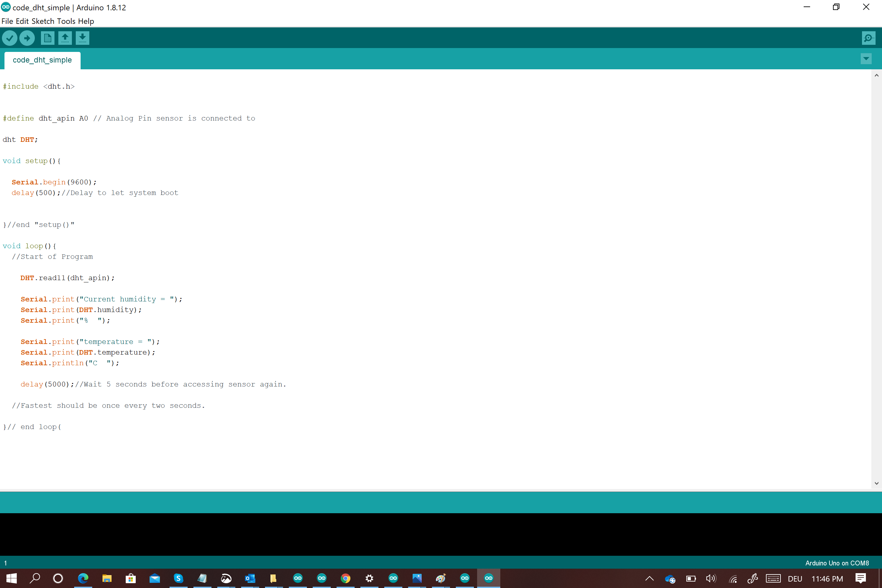Open the Sketch menu
The height and width of the screenshot is (588, 882).
43,21
